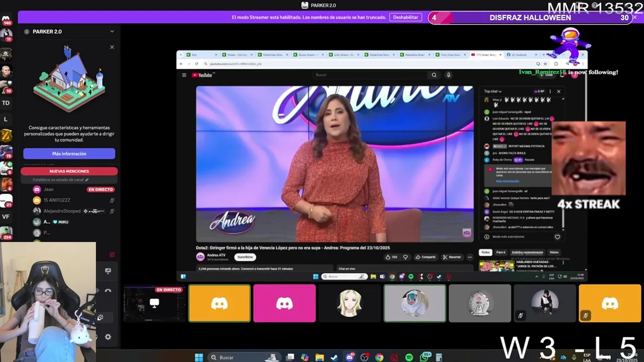Screen dimensions: 644x362
Task: Click the Andrea ATV channel name
Action: (216, 255)
